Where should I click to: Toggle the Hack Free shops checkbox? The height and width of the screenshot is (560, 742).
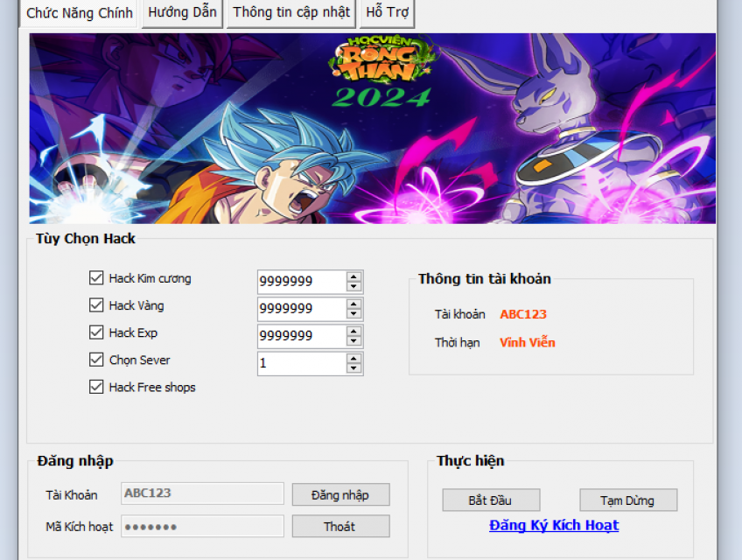click(96, 387)
